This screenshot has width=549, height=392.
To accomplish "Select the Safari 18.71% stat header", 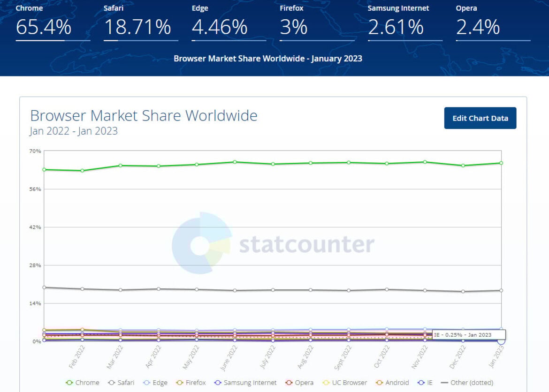I will tap(141, 23).
